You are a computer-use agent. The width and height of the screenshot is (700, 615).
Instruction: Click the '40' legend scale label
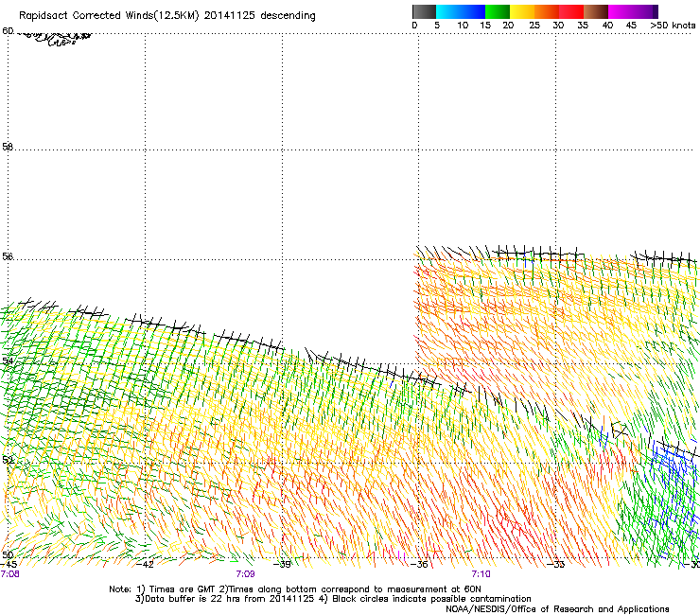pos(607,26)
